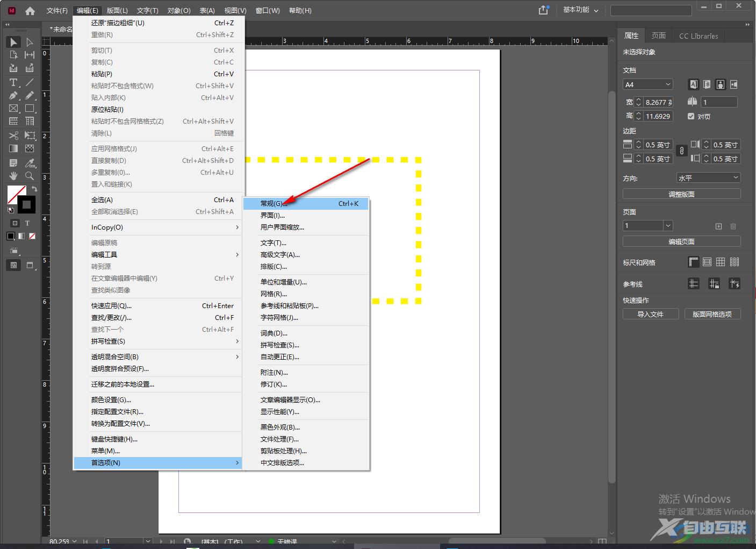This screenshot has width=756, height=549.
Task: Select the Selection tool arrow
Action: click(x=13, y=42)
